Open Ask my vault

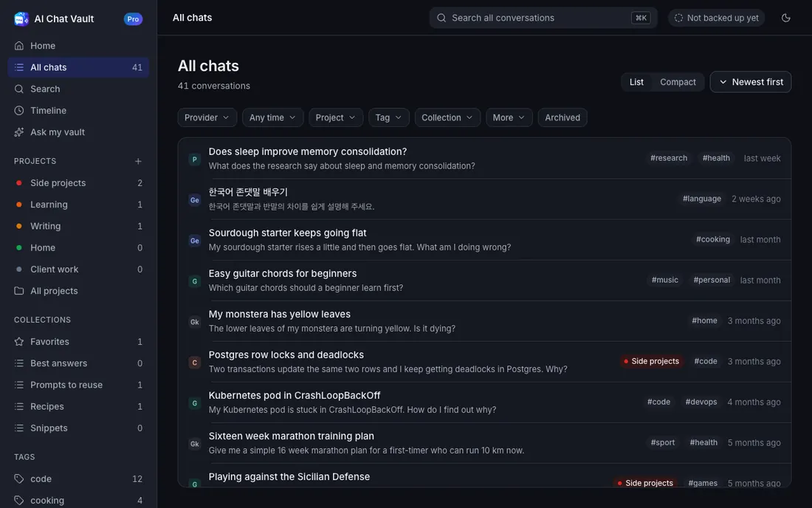pos(78,132)
